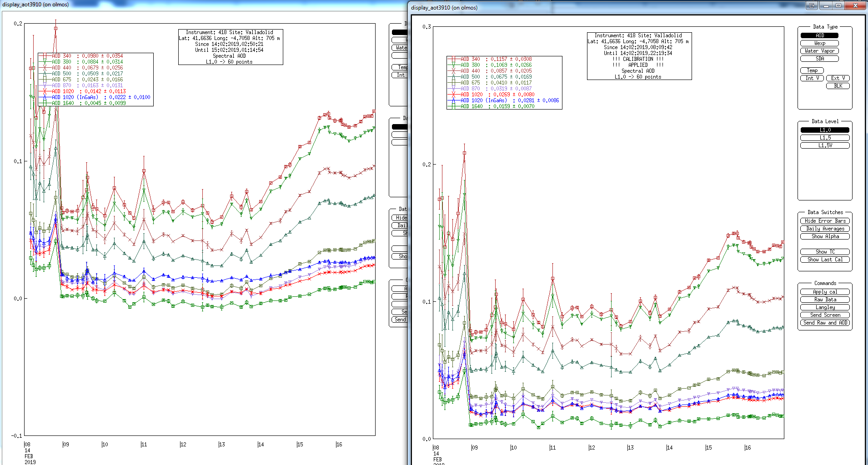Maximize the front display_aot3910 window
This screenshot has width=868, height=465.
click(838, 5)
